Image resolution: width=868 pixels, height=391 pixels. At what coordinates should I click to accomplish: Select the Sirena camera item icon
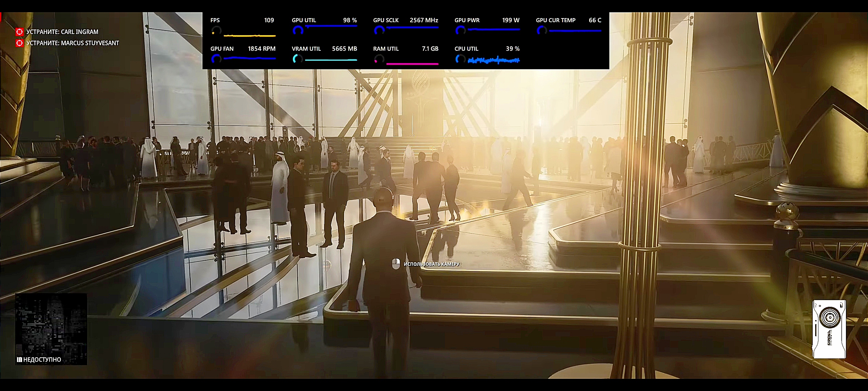pyautogui.click(x=829, y=329)
